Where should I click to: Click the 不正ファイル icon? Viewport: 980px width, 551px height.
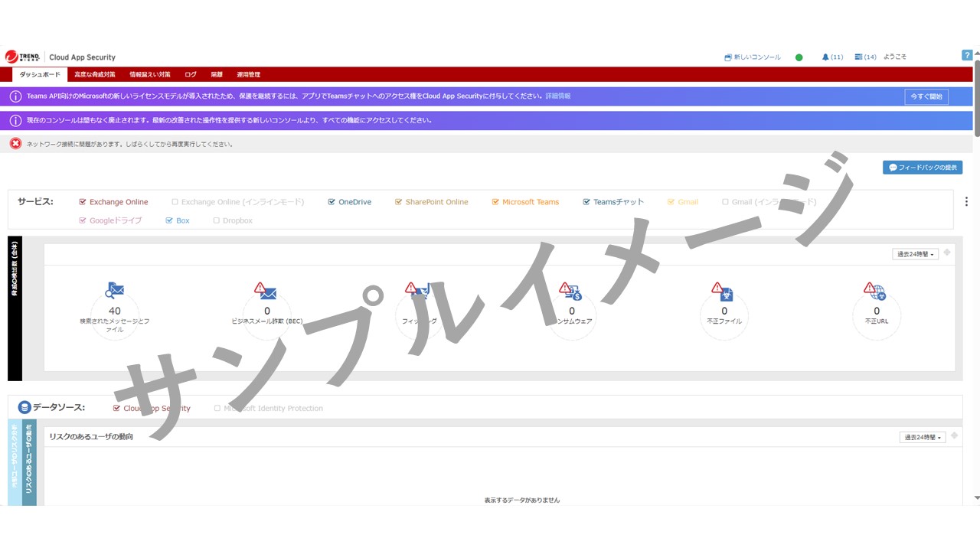coord(722,290)
